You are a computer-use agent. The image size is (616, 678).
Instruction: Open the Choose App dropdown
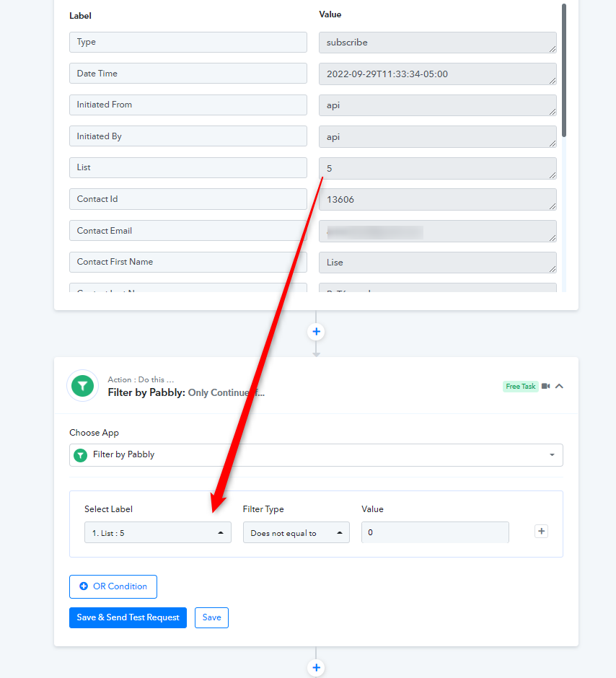tap(316, 455)
